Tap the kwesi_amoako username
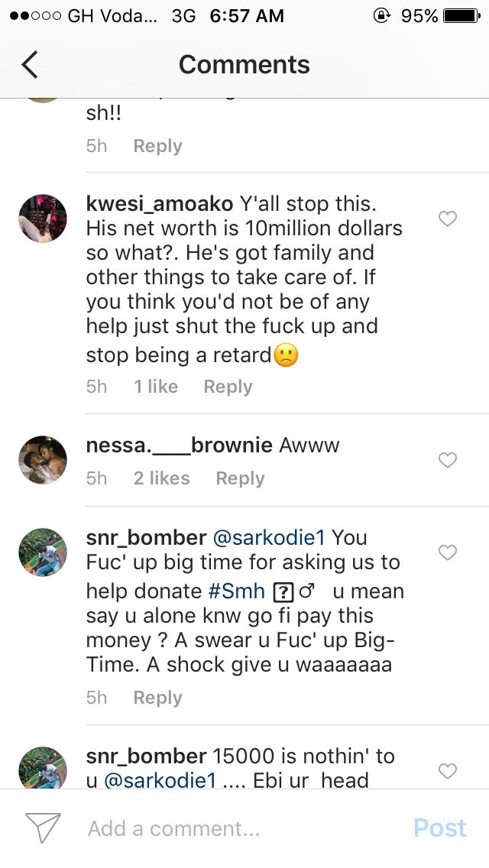This screenshot has width=489, height=868. tap(157, 204)
